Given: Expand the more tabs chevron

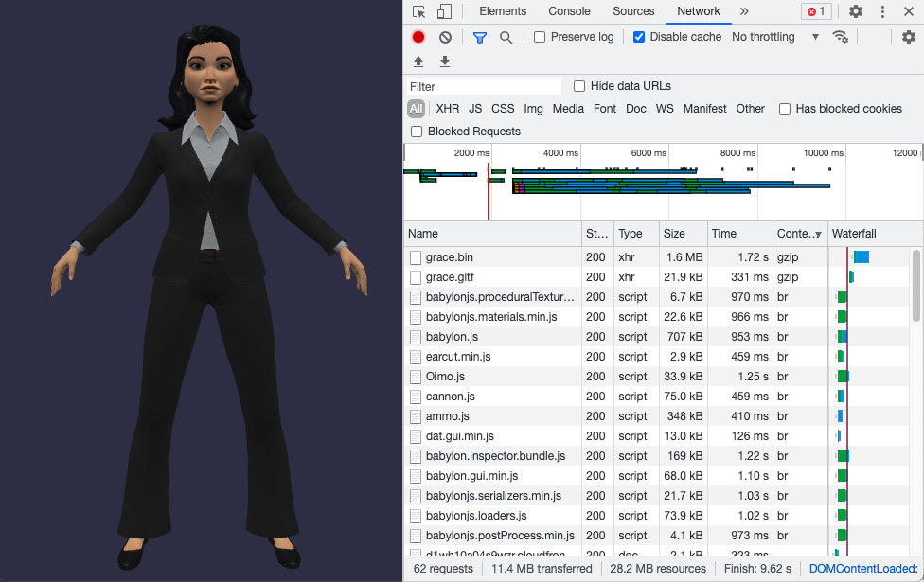Looking at the screenshot, I should coord(744,11).
